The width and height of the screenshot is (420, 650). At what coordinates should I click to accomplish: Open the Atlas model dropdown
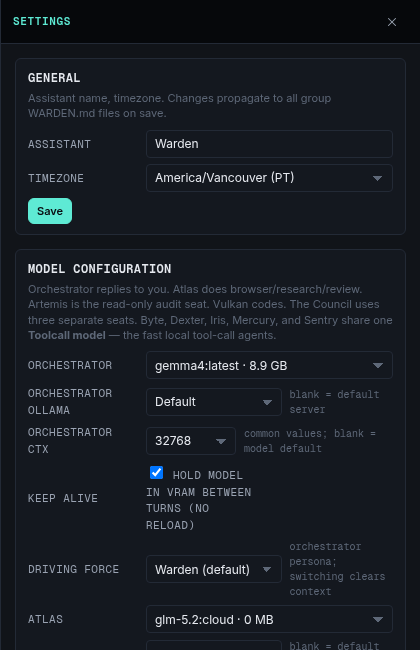pos(269,619)
